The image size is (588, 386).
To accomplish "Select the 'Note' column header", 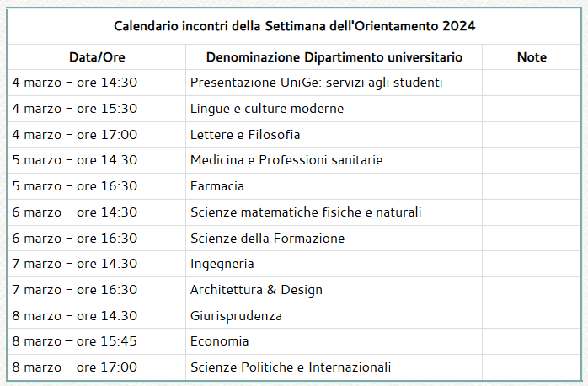I will click(532, 57).
